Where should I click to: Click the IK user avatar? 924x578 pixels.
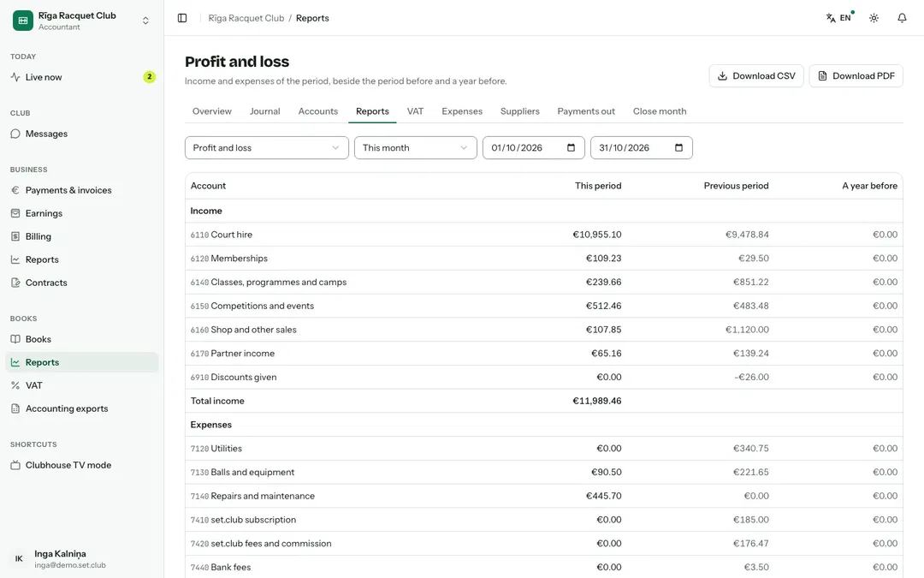click(x=19, y=558)
